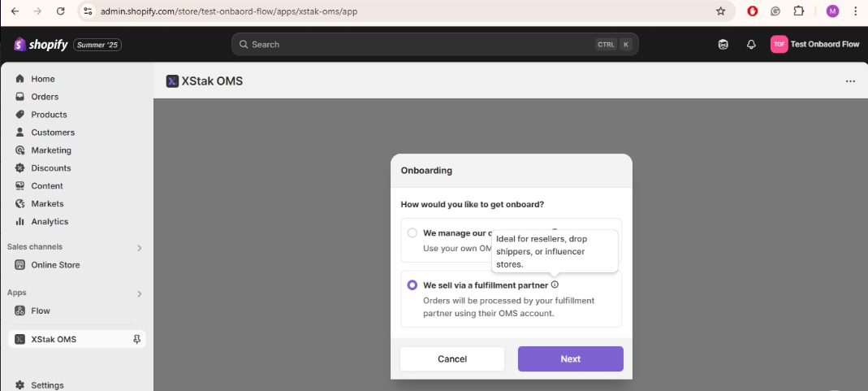
Task: Click the Shopify logo in top bar
Action: [41, 45]
